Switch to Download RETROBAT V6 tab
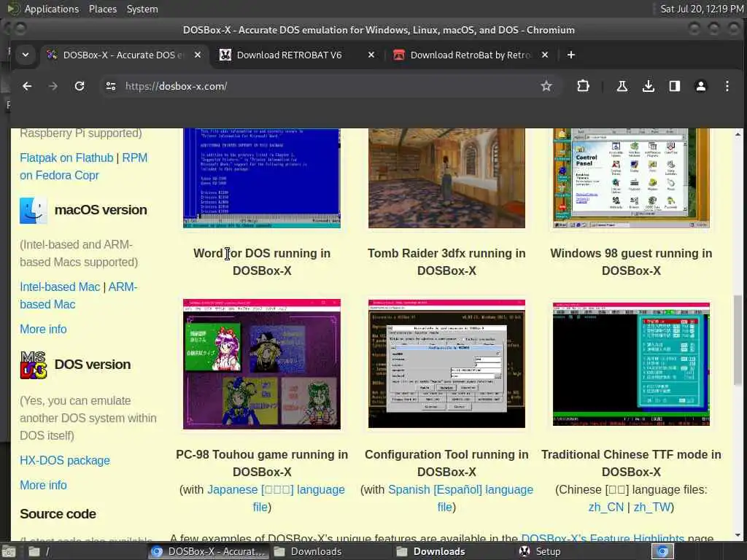Viewport: 747px width, 560px height. 289,55
